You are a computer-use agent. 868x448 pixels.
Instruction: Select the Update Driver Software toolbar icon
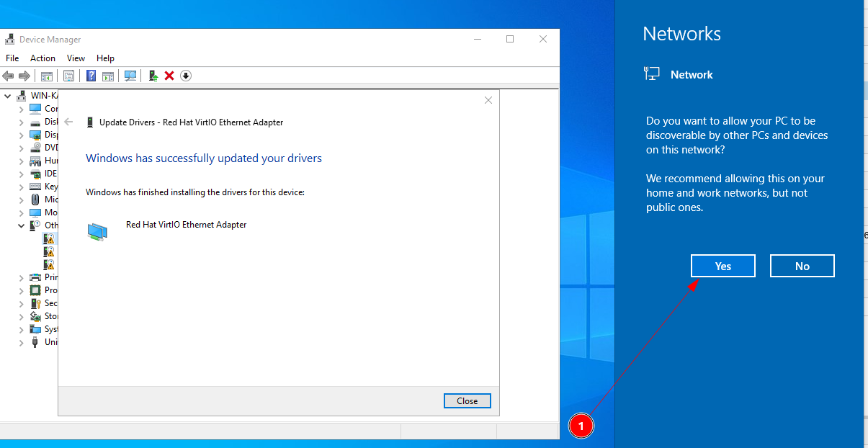coord(153,76)
